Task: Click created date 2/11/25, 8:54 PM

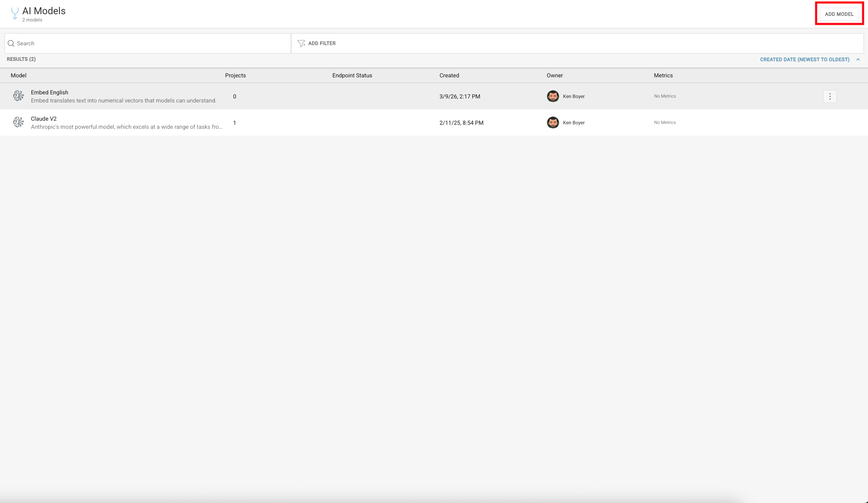Action: point(461,123)
